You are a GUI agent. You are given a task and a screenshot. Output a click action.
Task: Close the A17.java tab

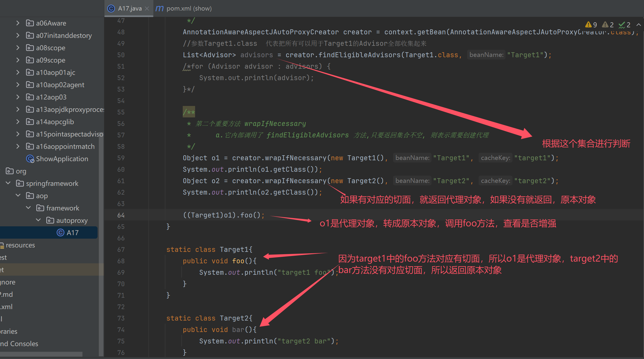pyautogui.click(x=147, y=9)
